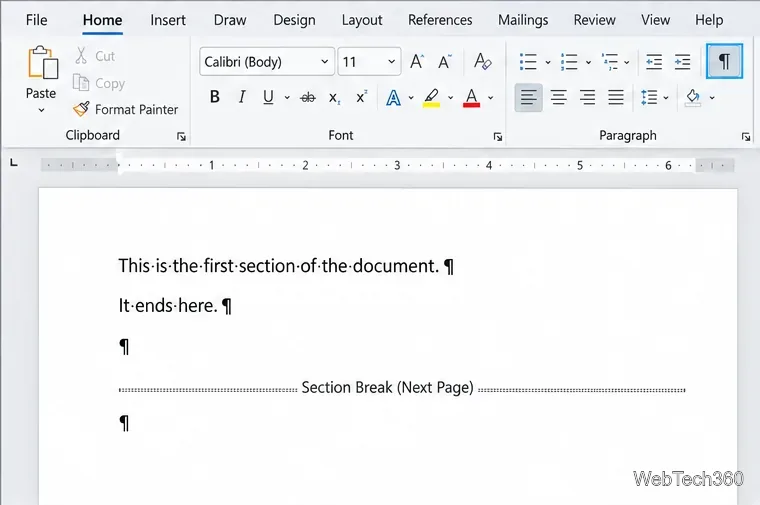Apply a multilevel list
The image size is (760, 505).
[x=610, y=62]
